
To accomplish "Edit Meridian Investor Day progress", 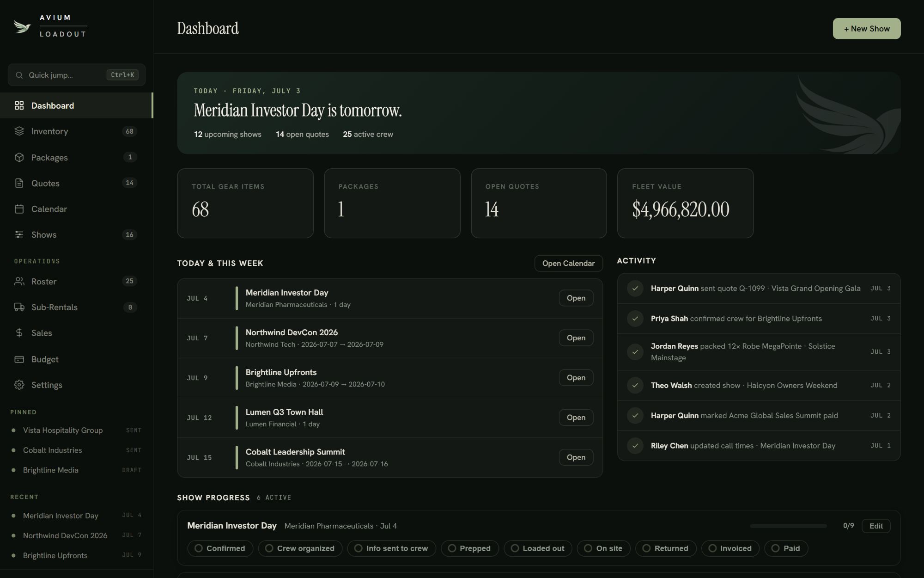I will 875,526.
